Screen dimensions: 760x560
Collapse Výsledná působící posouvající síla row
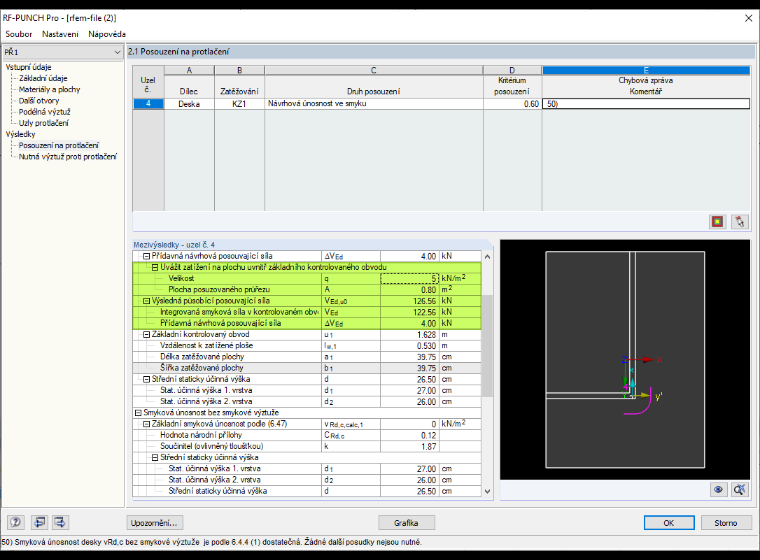click(x=146, y=301)
